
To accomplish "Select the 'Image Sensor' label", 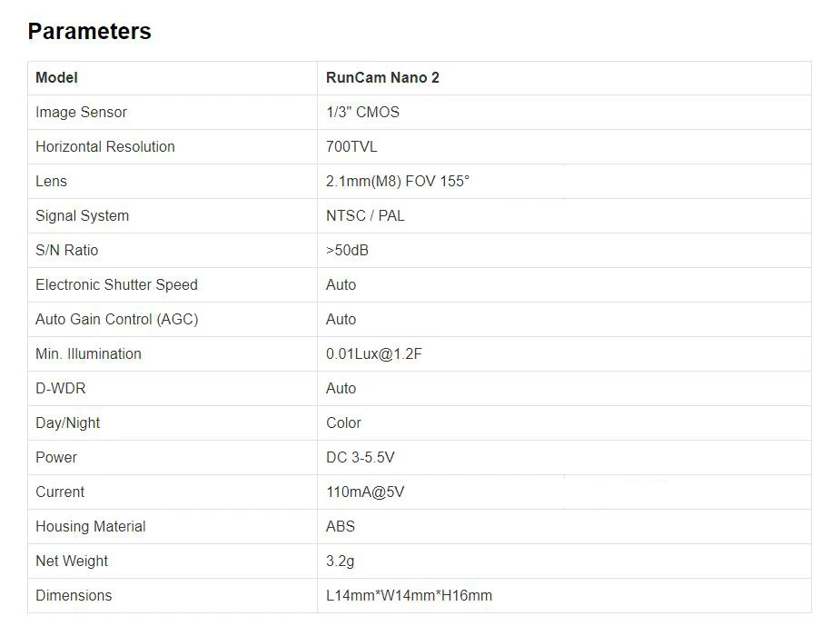I will (82, 112).
